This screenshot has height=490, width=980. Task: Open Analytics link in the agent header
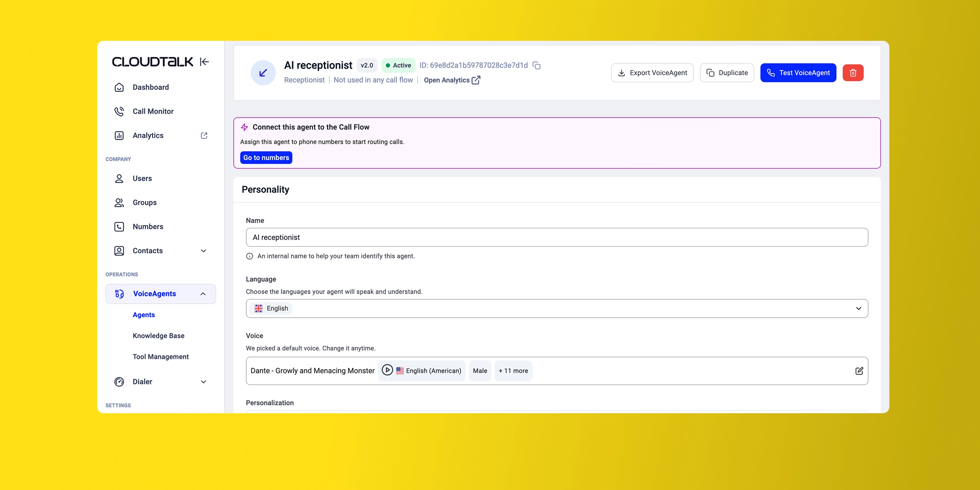[x=452, y=80]
